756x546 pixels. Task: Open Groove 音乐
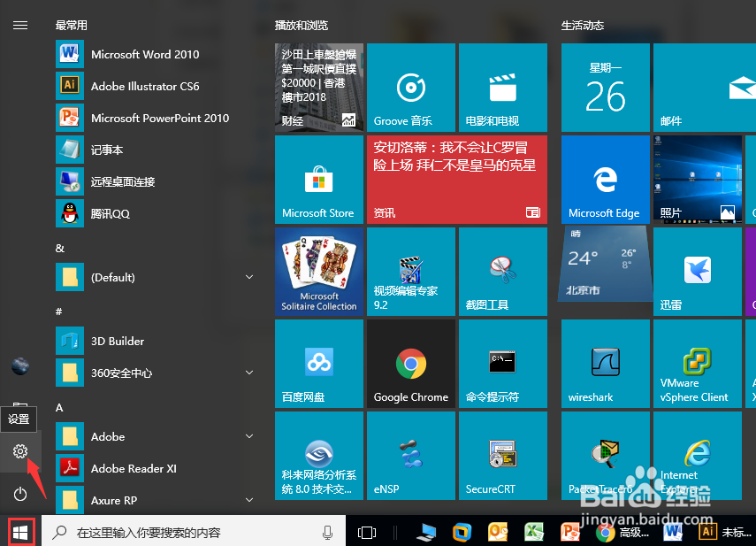pos(411,88)
